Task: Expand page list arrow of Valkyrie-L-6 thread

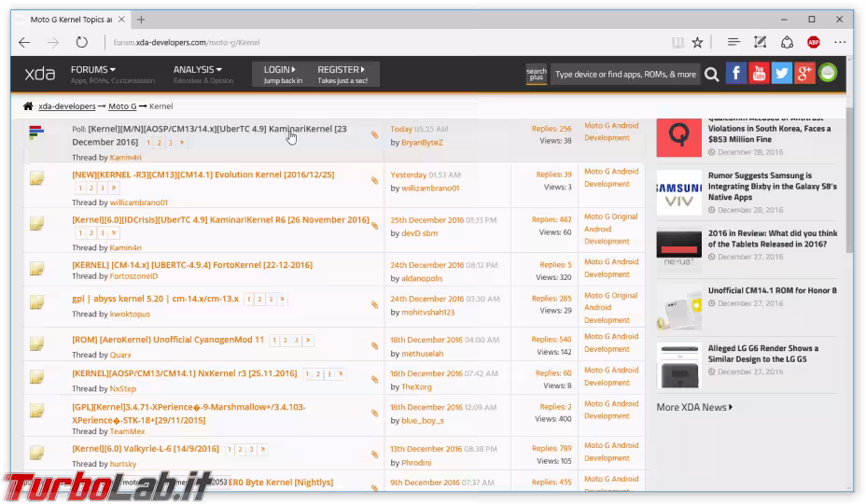Action: [263, 449]
